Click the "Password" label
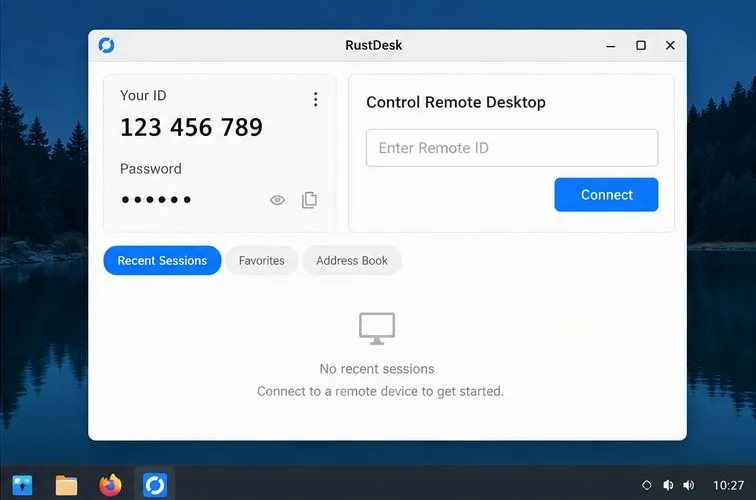Screen dimensions: 756x500 pyautogui.click(x=151, y=169)
